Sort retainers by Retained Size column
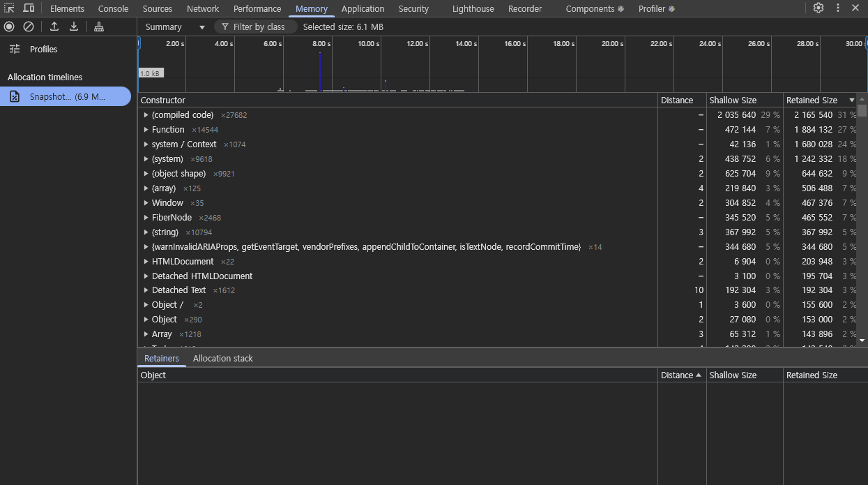Image resolution: width=868 pixels, height=485 pixels. tap(825, 375)
